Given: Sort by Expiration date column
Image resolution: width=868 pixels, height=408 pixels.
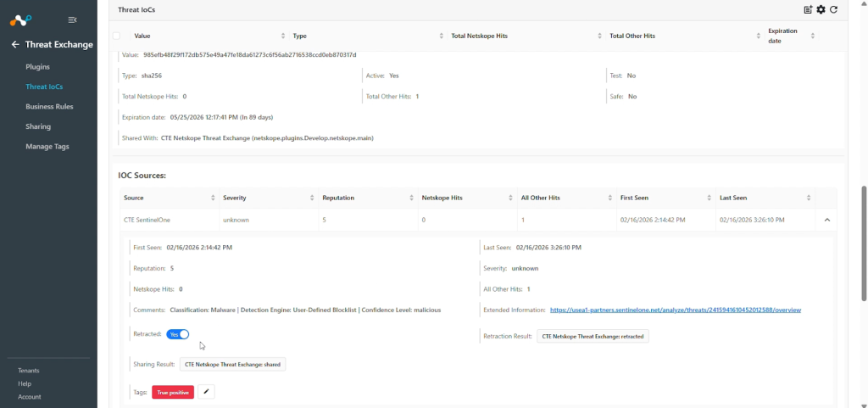Looking at the screenshot, I should pos(813,36).
